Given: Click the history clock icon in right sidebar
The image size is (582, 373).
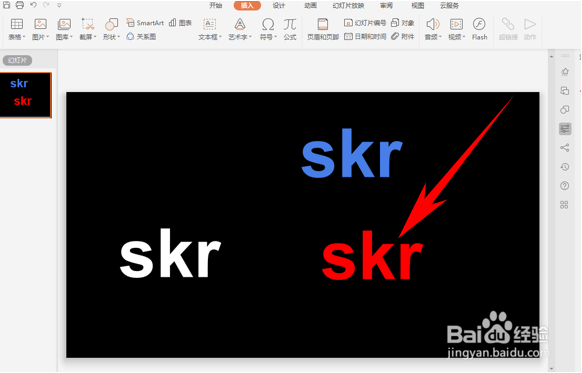Looking at the screenshot, I should pos(565,167).
